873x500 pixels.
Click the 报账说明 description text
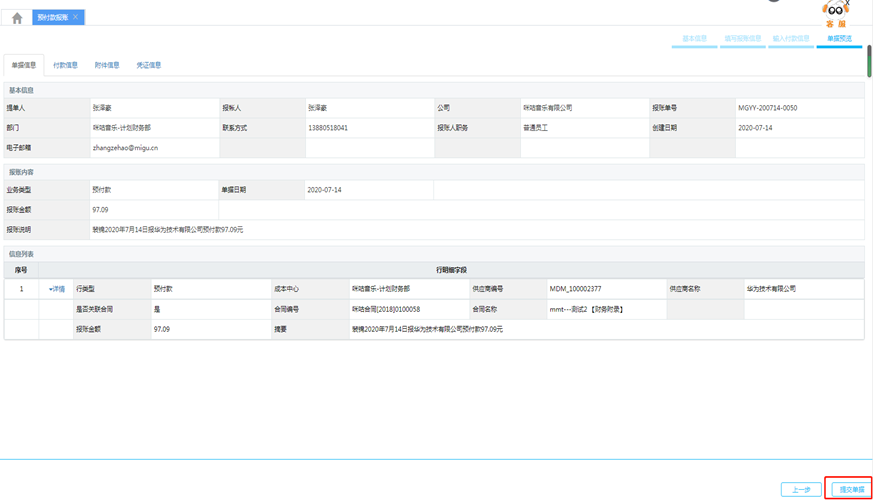[x=168, y=229]
